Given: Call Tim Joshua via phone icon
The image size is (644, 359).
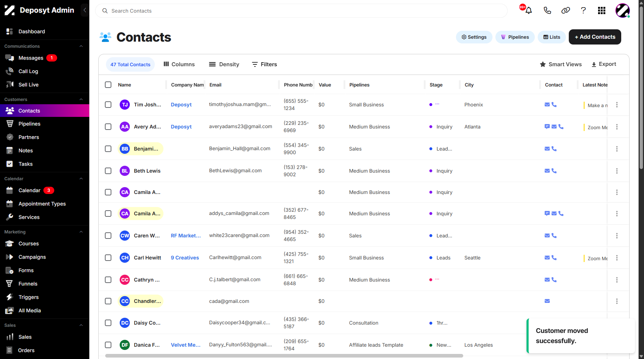Looking at the screenshot, I should [x=554, y=105].
